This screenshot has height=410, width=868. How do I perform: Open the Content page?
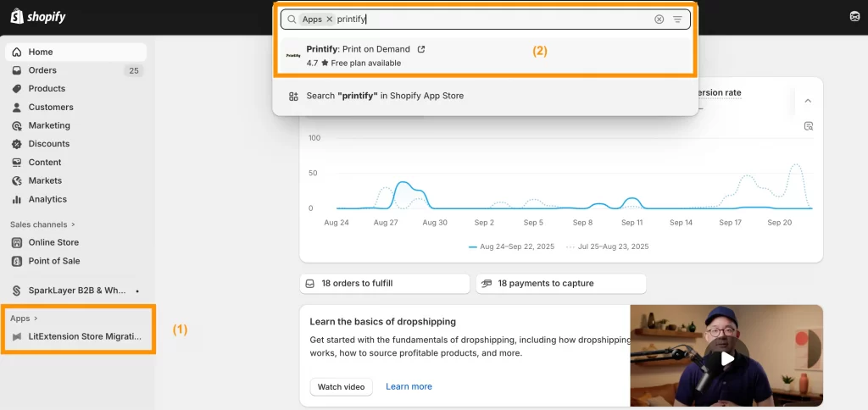(x=75, y=162)
